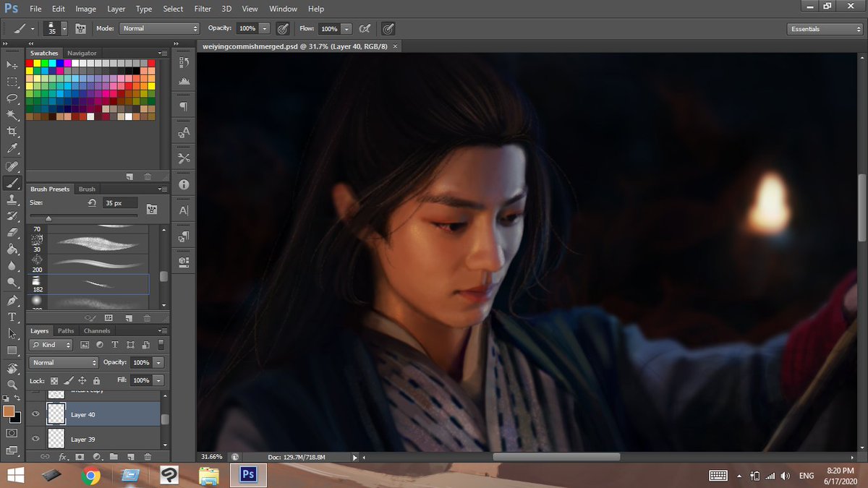Select the Paint Bucket tool
The height and width of the screenshot is (488, 868).
(x=12, y=249)
